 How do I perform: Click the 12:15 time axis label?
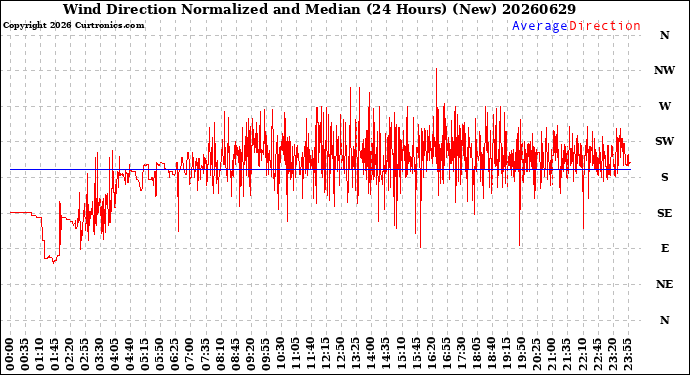pyautogui.click(x=325, y=354)
